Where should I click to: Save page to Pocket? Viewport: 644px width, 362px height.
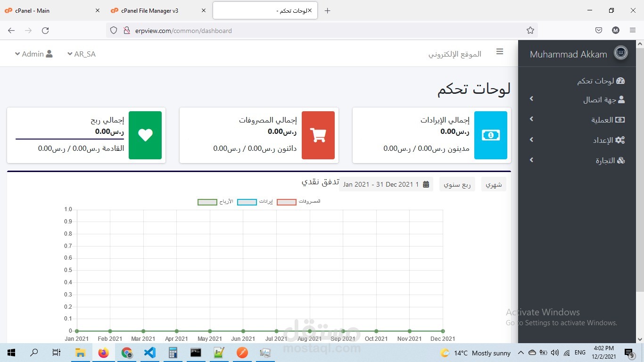coord(599,30)
